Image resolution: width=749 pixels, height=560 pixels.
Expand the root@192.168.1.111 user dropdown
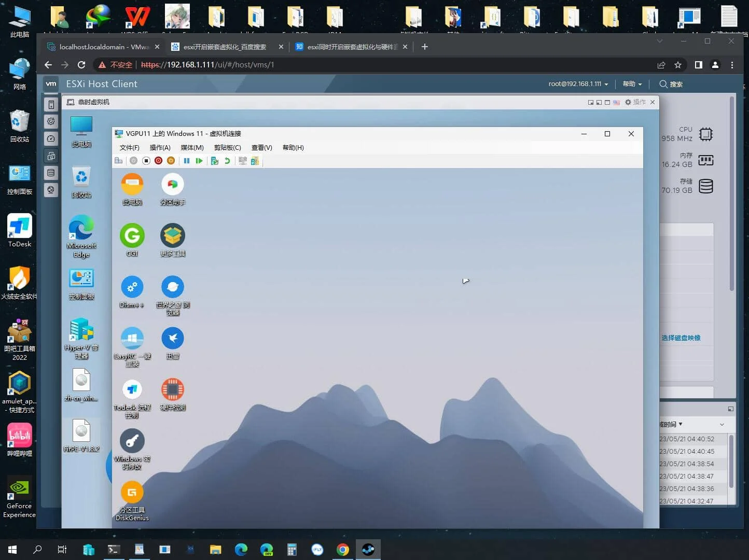point(578,84)
